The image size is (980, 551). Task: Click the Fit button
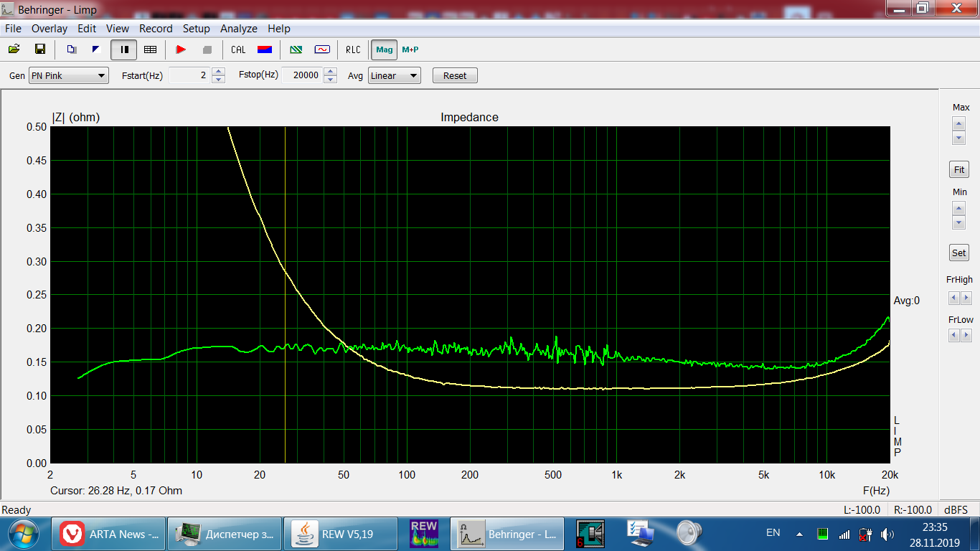tap(959, 170)
